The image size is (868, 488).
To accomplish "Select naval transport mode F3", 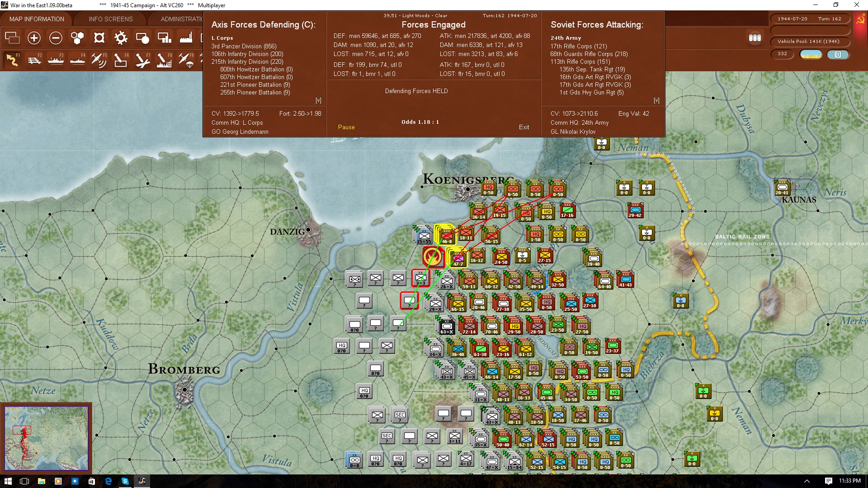I will click(x=56, y=60).
